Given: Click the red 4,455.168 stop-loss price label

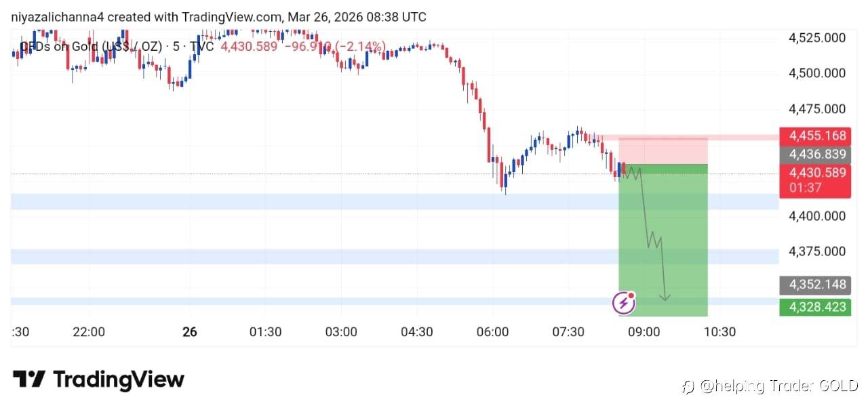Looking at the screenshot, I should 815,136.
